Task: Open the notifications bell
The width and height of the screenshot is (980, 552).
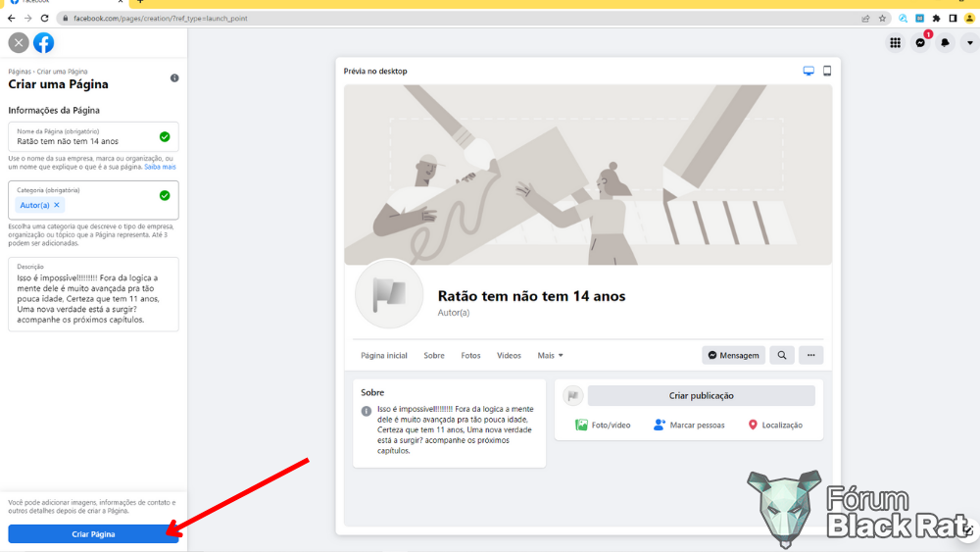Action: coord(945,42)
